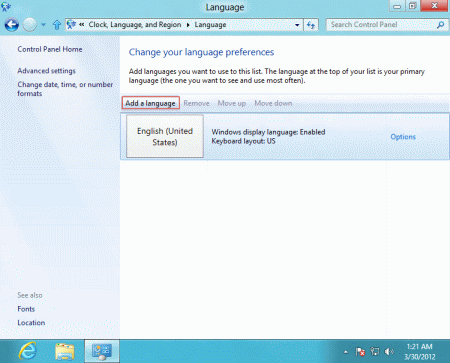Open Options for English (United States)
Screen dimensions: 450x363
pos(403,137)
